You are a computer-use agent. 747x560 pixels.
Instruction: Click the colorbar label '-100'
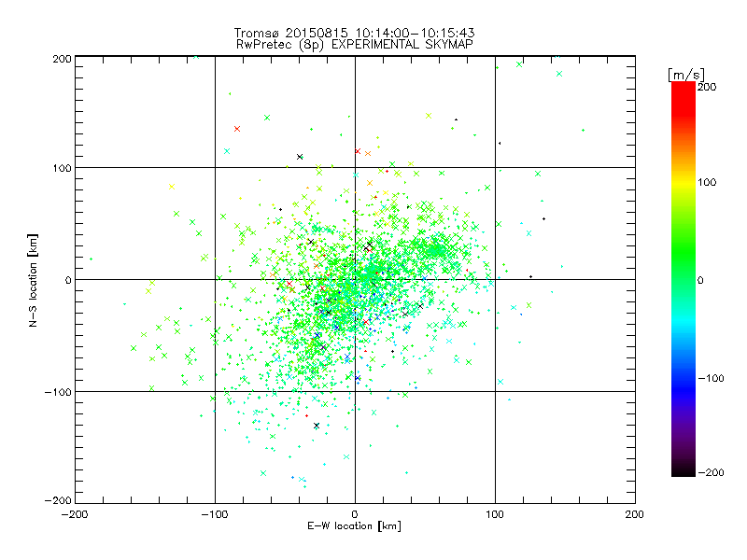[711, 378]
